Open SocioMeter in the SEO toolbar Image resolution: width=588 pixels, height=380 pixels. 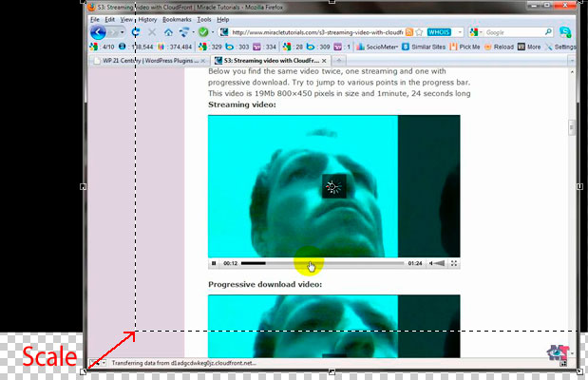pos(377,47)
